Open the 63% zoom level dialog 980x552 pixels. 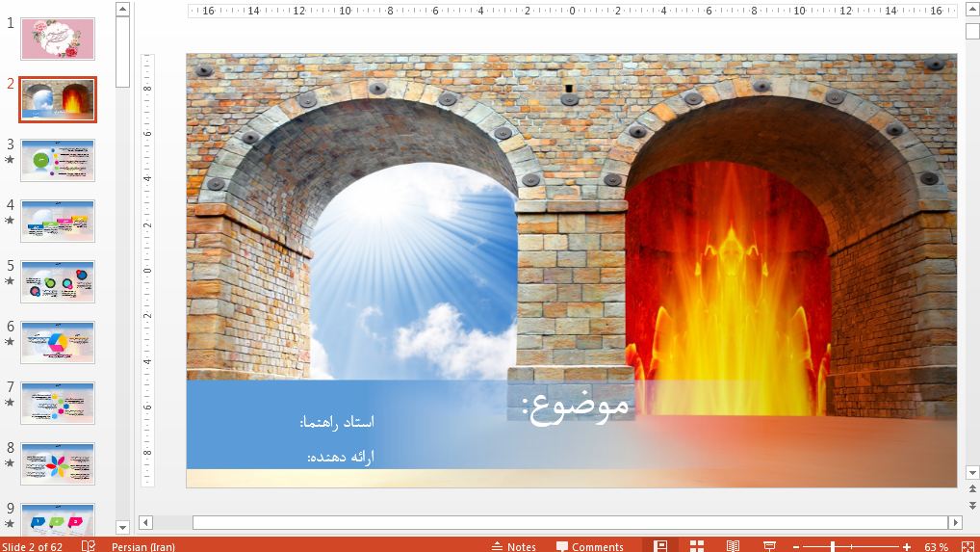936,546
